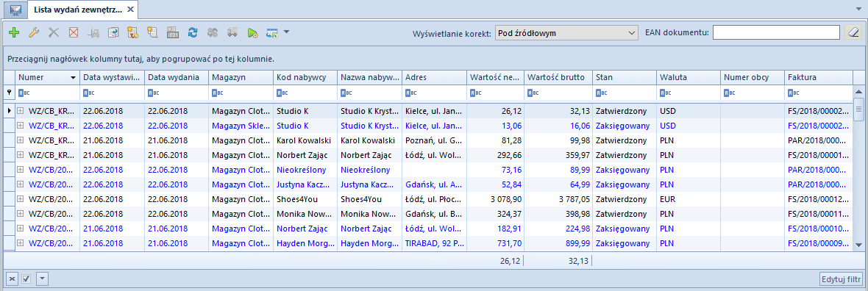Viewport: 868px width, 291px height.
Task: Click the grey truck icon
Action: coord(232,33)
